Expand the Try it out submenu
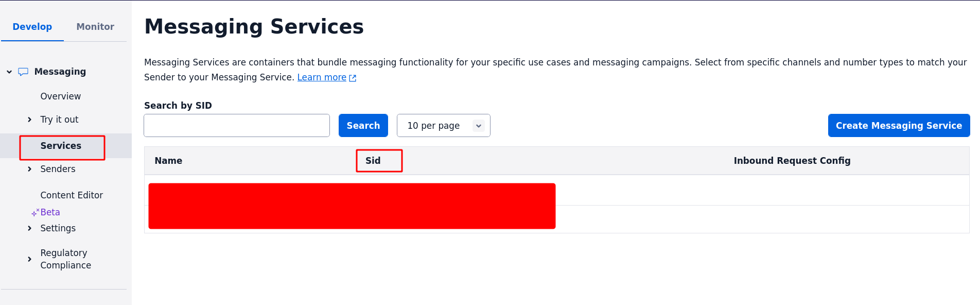 [29, 120]
